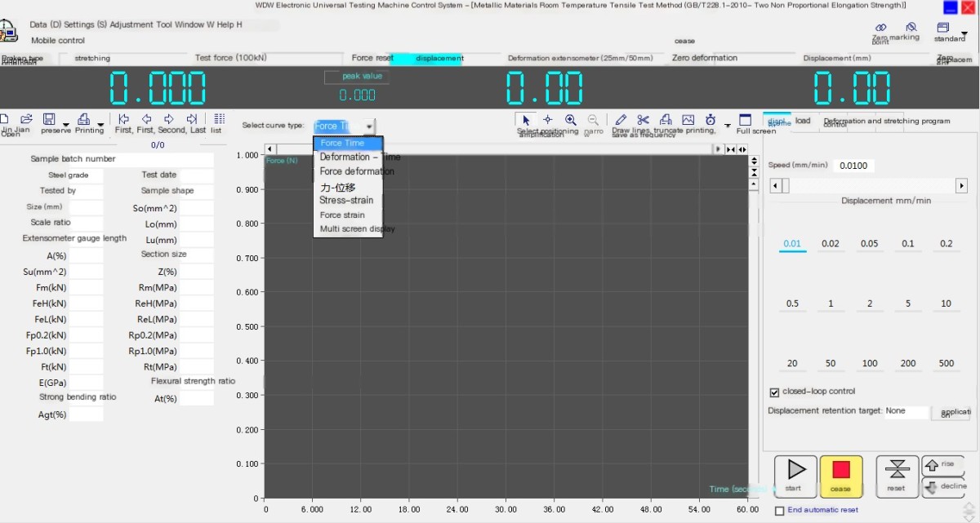
Task: Select the crosshair positioning tool
Action: click(548, 120)
